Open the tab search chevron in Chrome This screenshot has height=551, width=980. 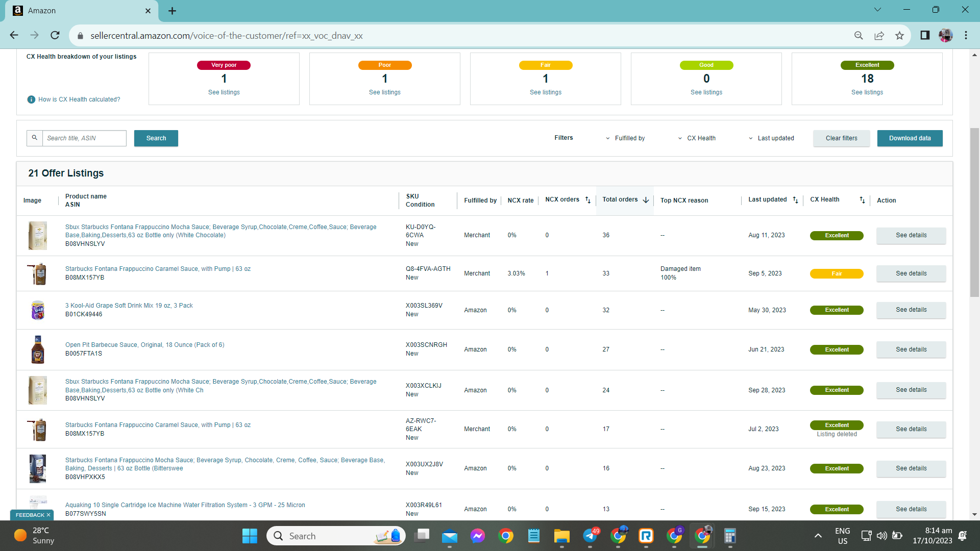(x=877, y=10)
